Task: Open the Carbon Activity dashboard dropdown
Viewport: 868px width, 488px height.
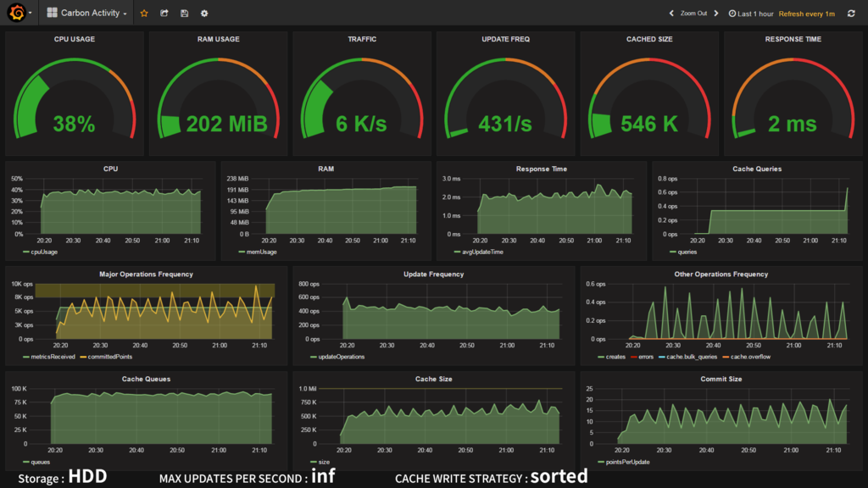Action: point(87,13)
